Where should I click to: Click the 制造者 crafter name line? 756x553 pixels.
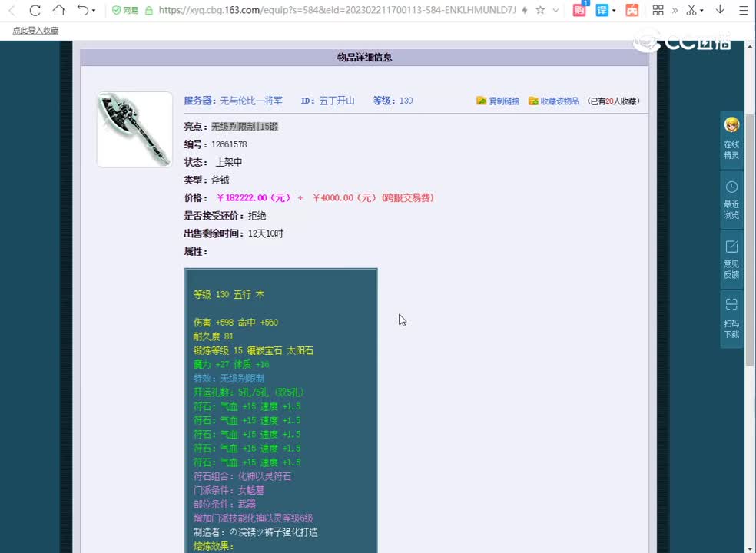256,532
